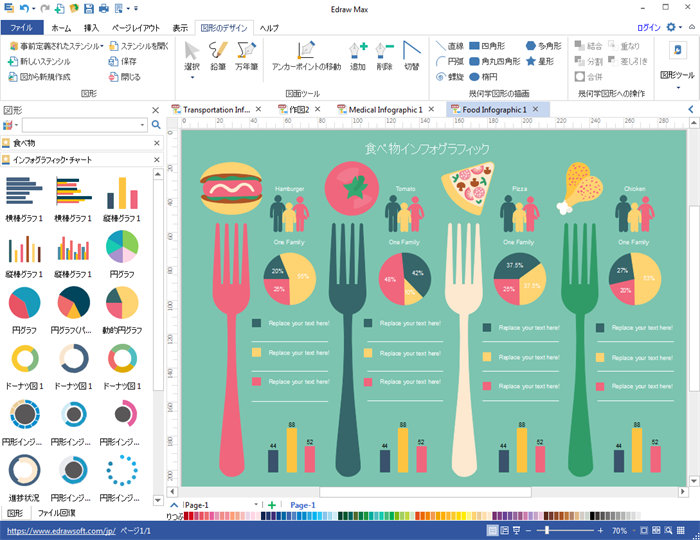
Task: Choose the 鉛筆 pencil tool
Action: coord(218,56)
